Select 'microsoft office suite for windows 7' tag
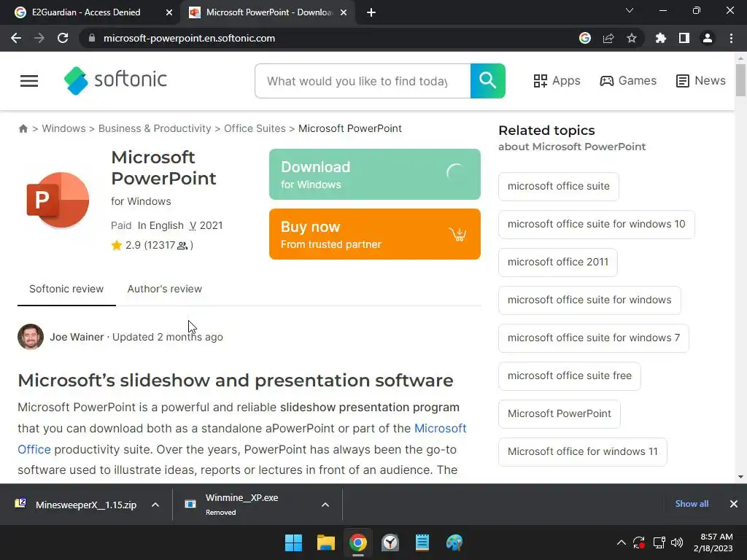Viewport: 747px width, 560px height. click(594, 338)
